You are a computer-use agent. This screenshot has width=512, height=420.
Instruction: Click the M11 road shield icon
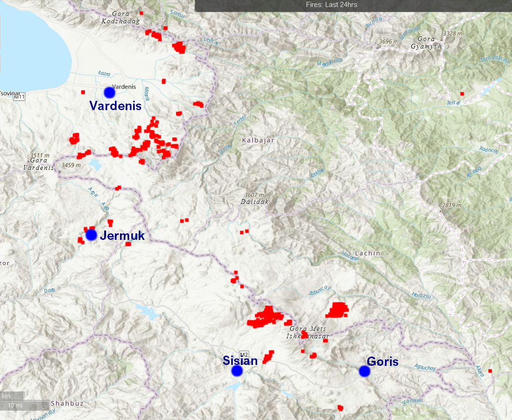19,97
